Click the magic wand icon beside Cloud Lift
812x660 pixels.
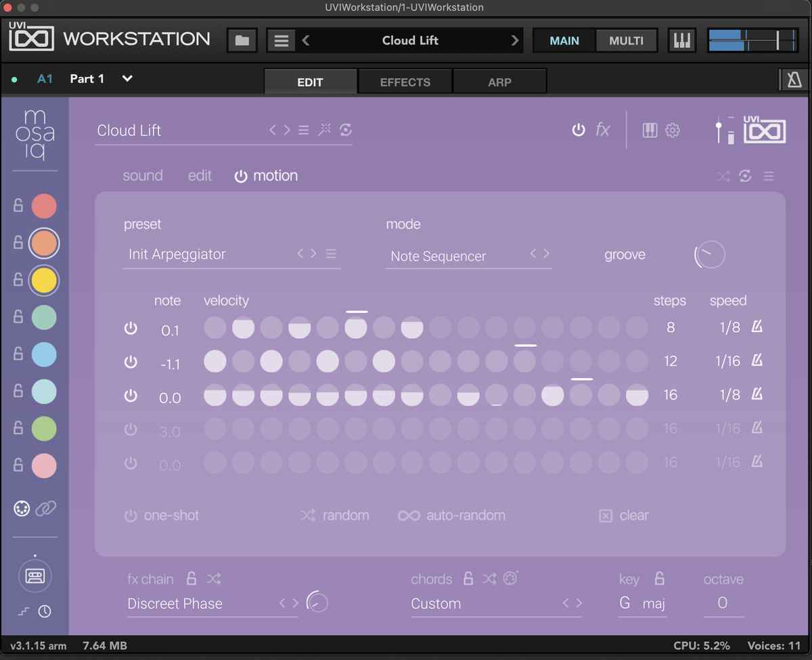(x=325, y=130)
